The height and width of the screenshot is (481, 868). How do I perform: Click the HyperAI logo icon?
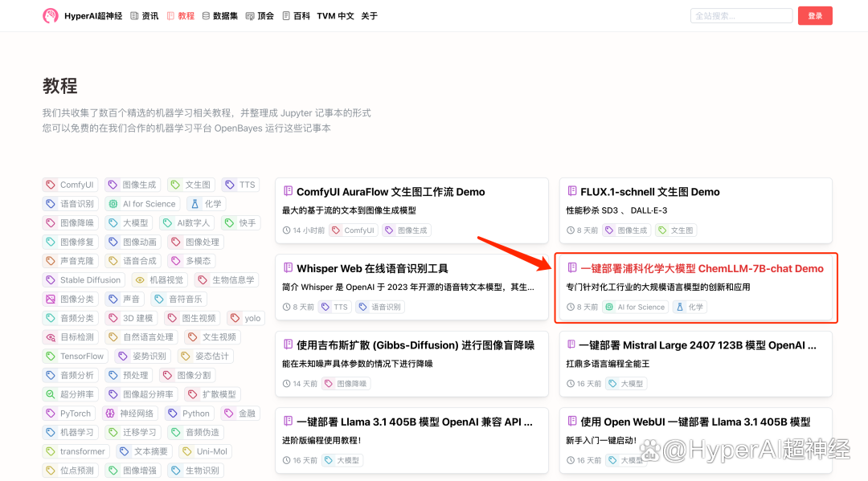51,16
